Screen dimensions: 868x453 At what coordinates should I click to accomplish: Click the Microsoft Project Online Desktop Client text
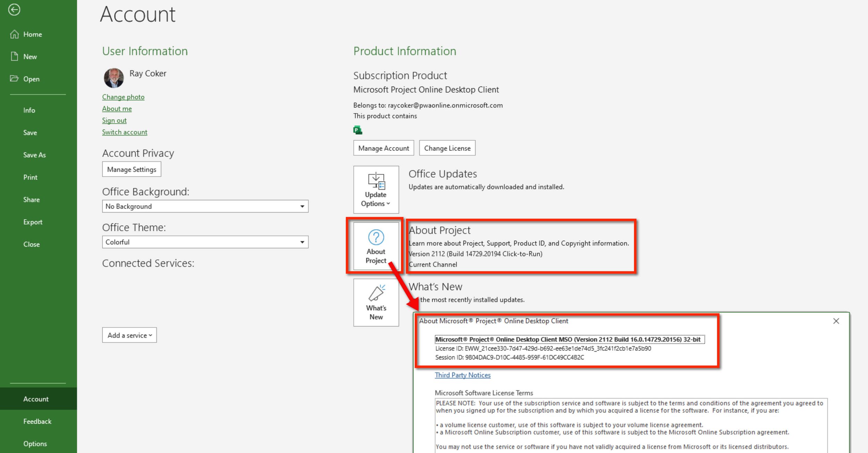[426, 90]
